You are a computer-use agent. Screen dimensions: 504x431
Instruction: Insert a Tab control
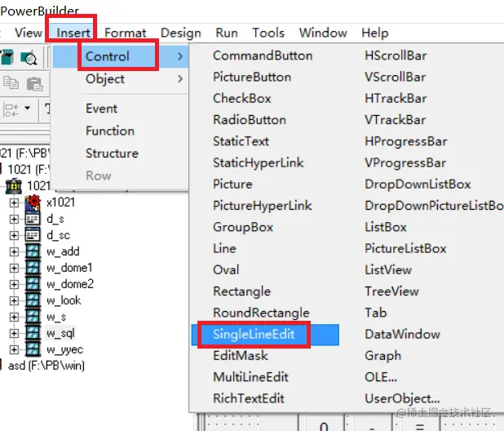(x=375, y=313)
